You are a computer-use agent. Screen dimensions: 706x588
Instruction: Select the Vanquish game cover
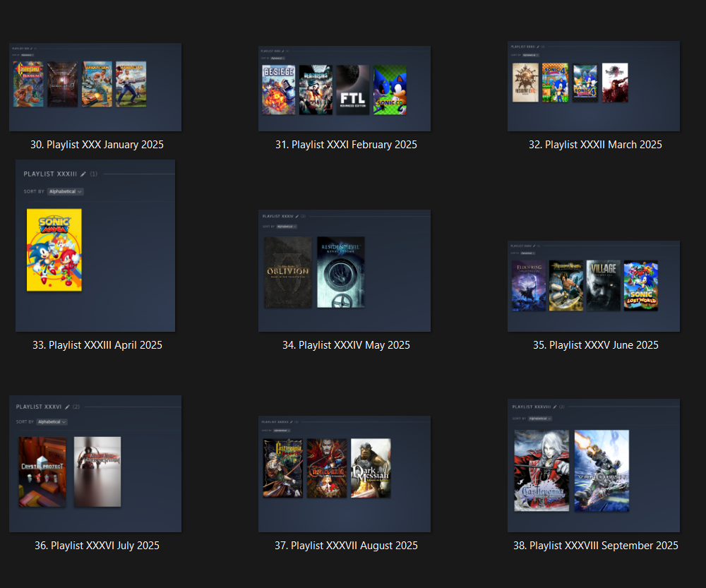602,471
